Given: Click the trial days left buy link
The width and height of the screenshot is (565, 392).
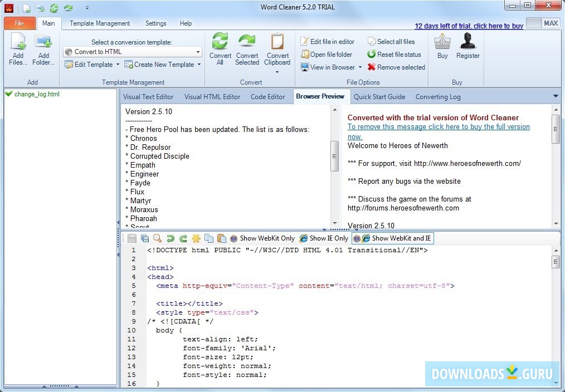Looking at the screenshot, I should pyautogui.click(x=469, y=26).
